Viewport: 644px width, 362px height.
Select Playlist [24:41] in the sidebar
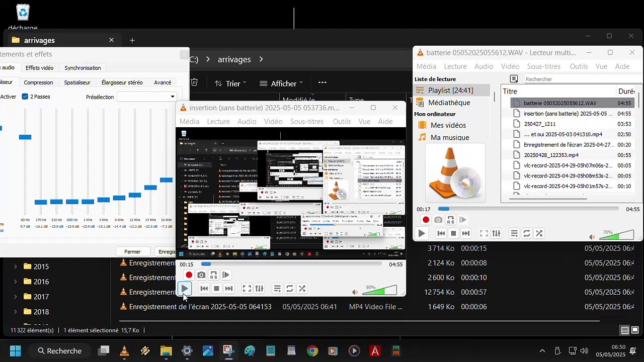[451, 90]
